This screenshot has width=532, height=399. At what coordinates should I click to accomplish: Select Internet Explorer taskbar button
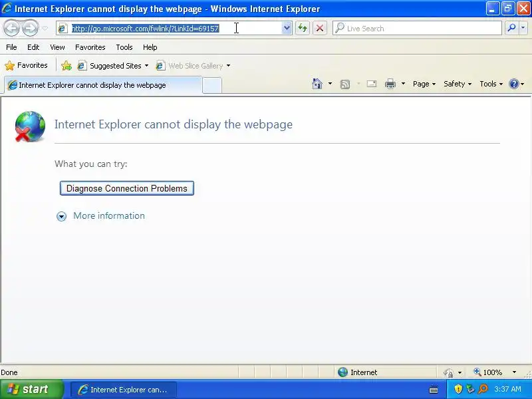click(124, 390)
